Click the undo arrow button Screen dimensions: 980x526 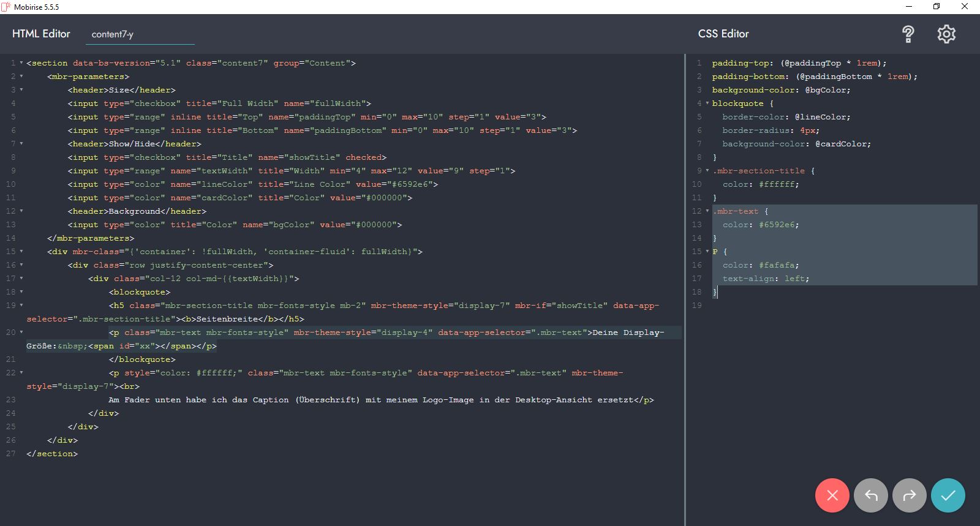pos(870,495)
